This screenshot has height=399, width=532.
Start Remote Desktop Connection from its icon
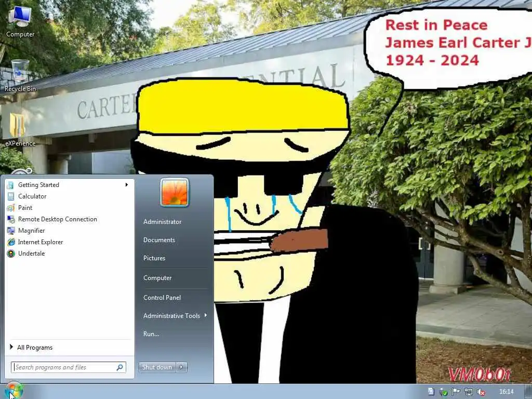pyautogui.click(x=11, y=219)
